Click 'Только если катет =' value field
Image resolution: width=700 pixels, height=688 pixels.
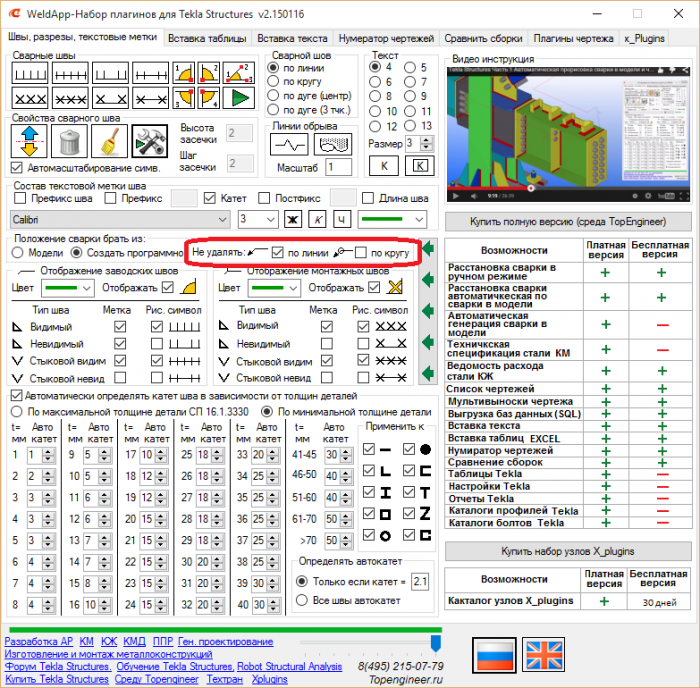pyautogui.click(x=420, y=581)
